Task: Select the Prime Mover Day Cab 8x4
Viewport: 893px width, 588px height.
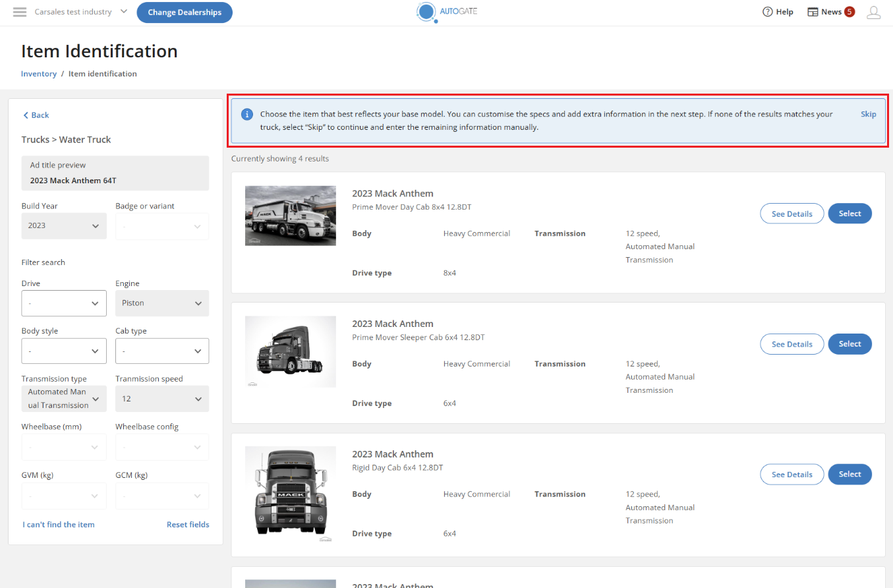Action: point(850,214)
